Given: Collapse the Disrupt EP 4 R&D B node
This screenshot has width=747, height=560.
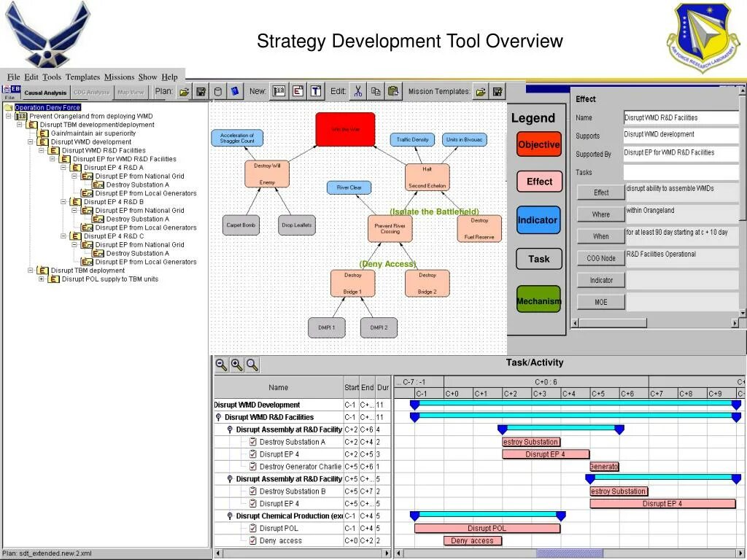Looking at the screenshot, I should (x=63, y=202).
